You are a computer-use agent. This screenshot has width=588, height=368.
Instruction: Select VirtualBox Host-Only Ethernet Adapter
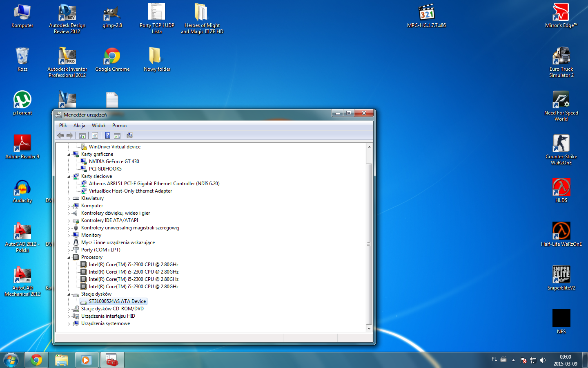tap(130, 191)
